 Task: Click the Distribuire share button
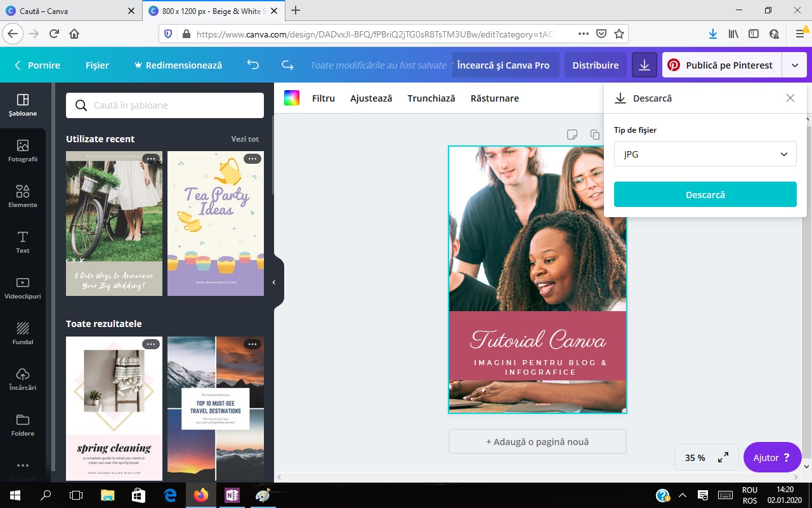click(x=595, y=65)
